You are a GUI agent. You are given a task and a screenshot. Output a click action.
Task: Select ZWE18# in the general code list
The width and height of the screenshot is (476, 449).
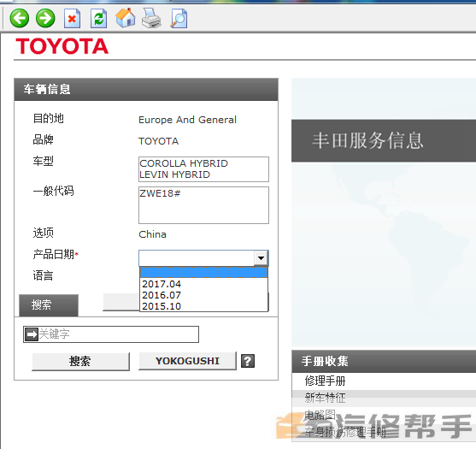(x=160, y=193)
